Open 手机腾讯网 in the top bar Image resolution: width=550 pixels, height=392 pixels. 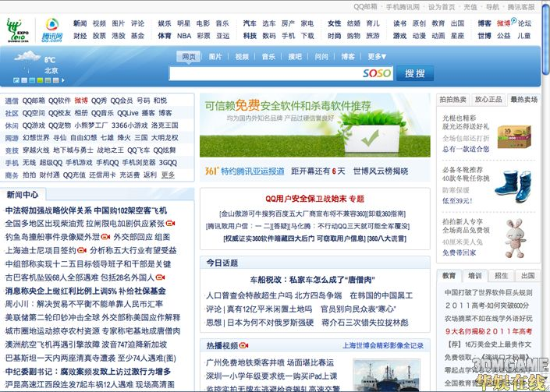403,7
